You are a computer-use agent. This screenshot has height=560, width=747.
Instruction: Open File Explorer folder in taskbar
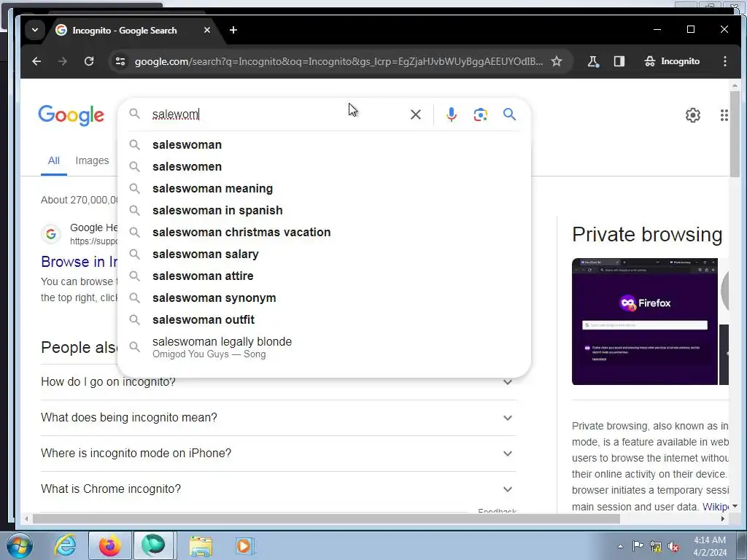[201, 545]
